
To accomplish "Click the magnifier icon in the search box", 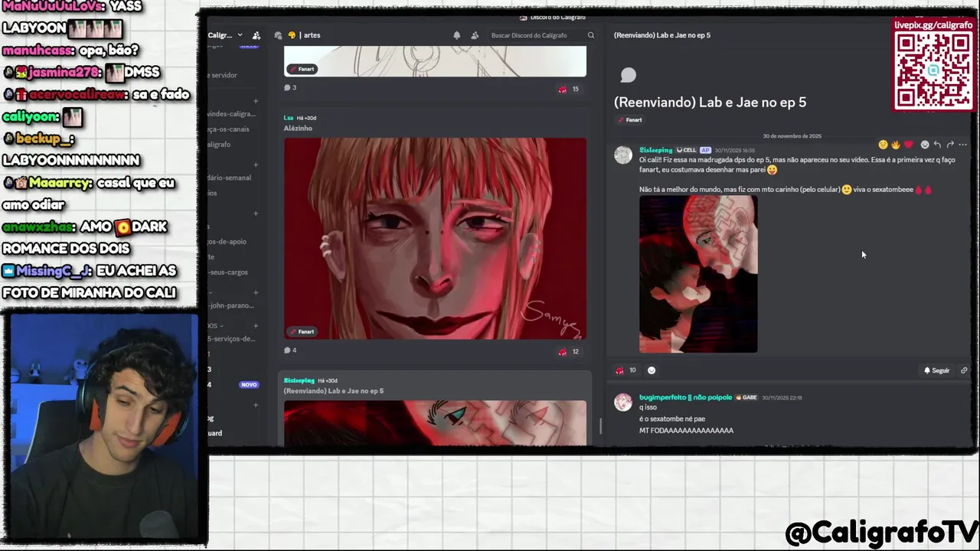I will [x=590, y=35].
